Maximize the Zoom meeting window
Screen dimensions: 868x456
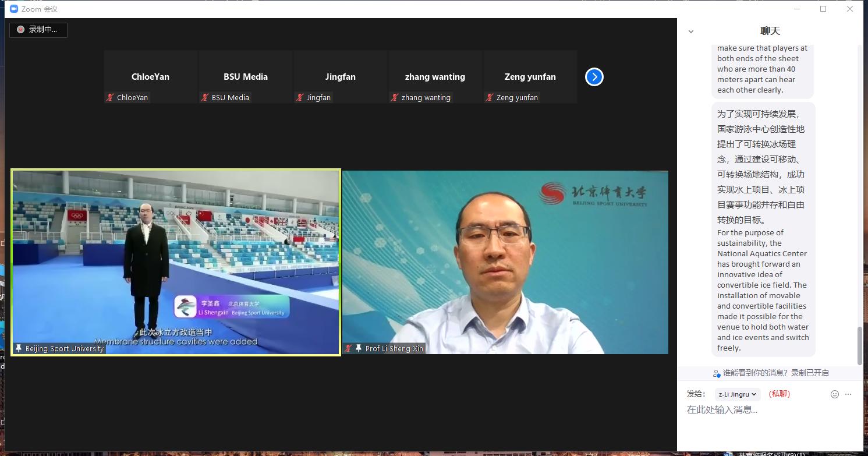823,9
